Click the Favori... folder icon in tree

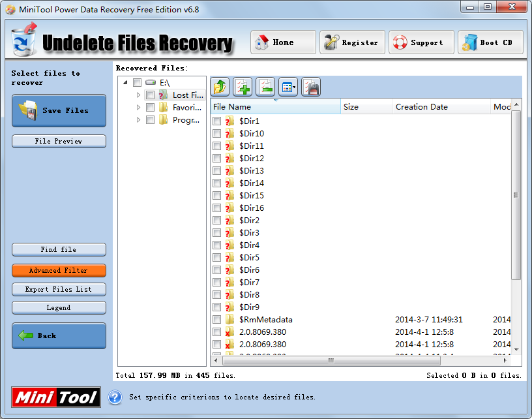(163, 108)
